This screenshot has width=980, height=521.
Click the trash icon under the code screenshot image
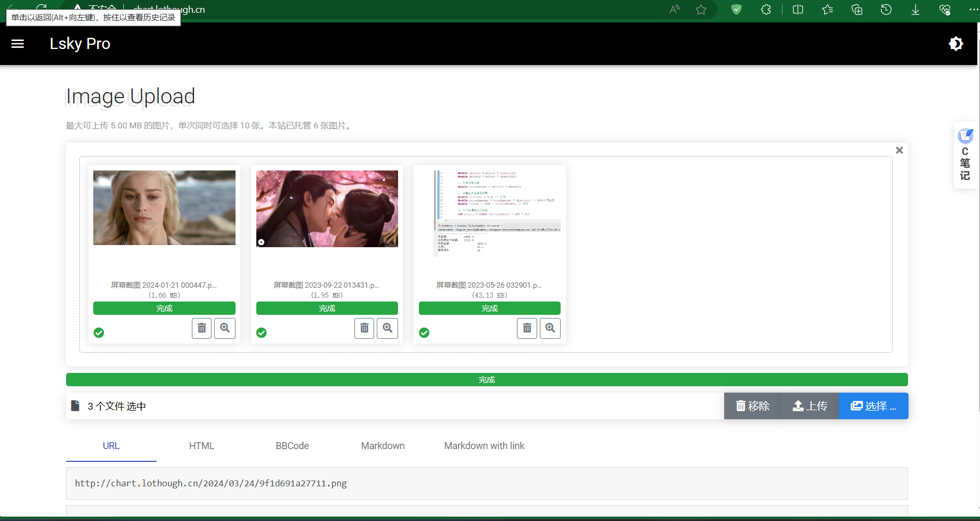pyautogui.click(x=527, y=328)
